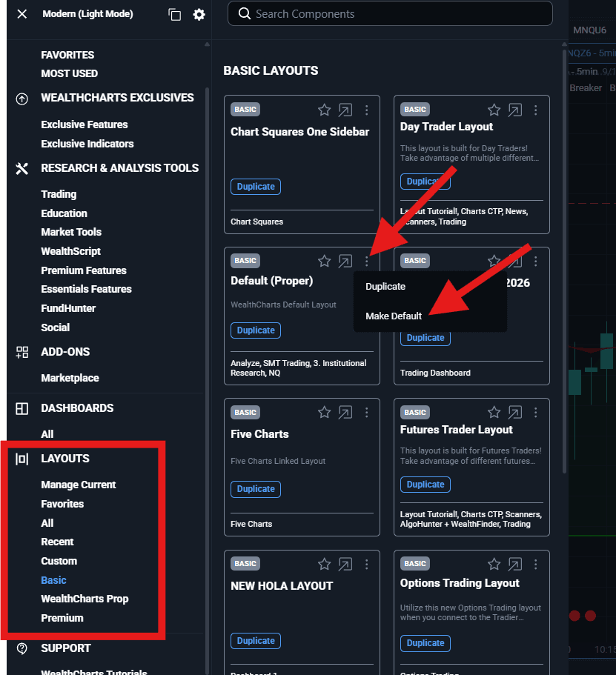Open three-dot menu on Trading Dashboard card
This screenshot has width=616, height=675.
(536, 262)
